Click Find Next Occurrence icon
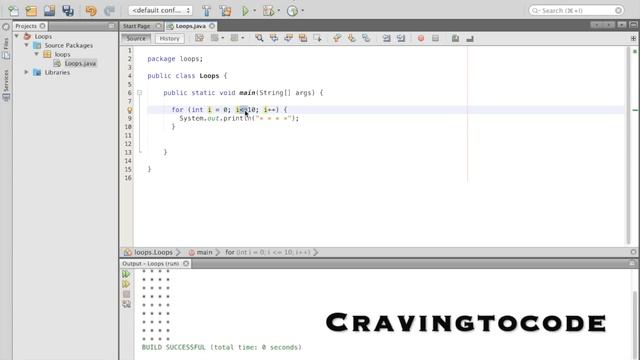This screenshot has height=360, width=640. point(288,38)
